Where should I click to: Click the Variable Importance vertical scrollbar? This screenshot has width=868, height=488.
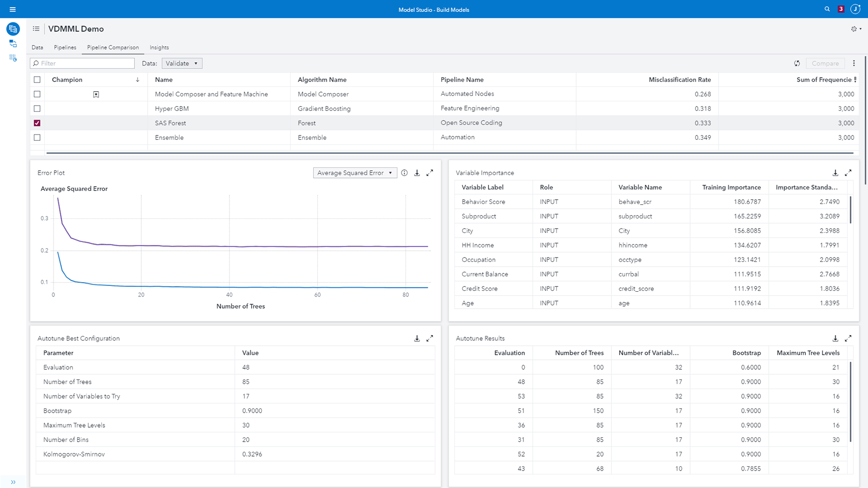(851, 209)
